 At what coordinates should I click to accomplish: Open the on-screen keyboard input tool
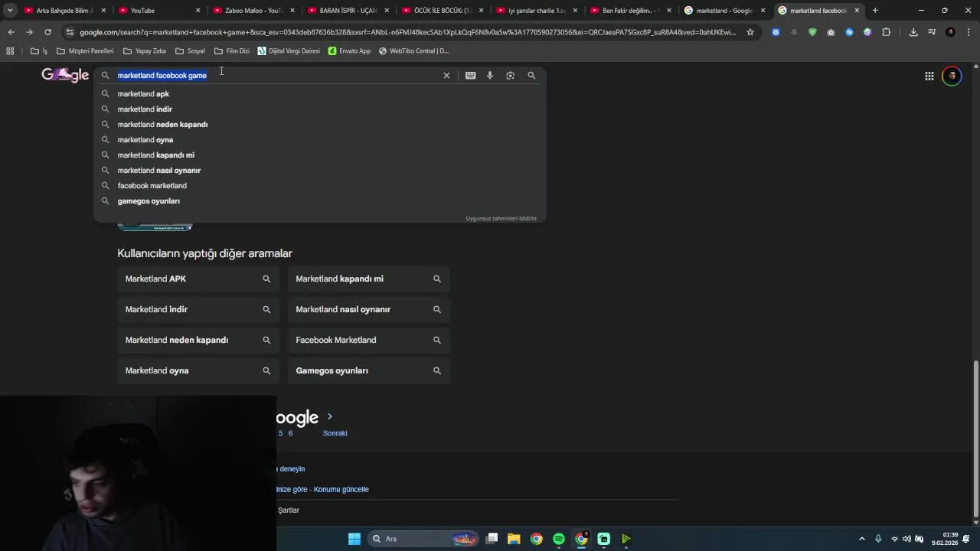(470, 76)
